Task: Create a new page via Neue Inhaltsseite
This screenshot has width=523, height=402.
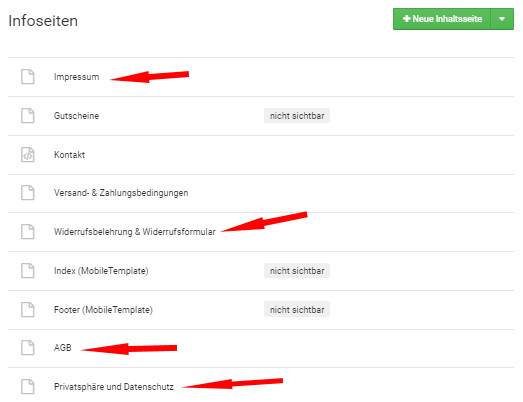Action: click(x=442, y=19)
